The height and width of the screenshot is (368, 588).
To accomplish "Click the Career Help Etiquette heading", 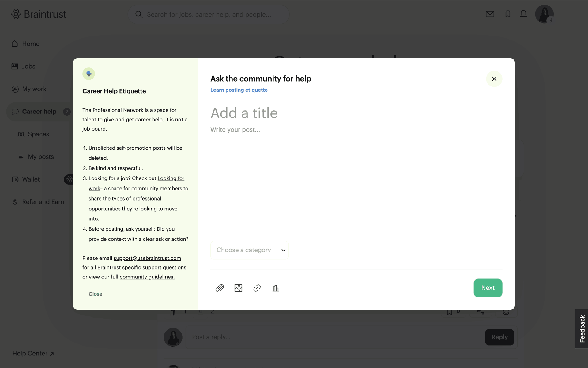I will pos(114,91).
